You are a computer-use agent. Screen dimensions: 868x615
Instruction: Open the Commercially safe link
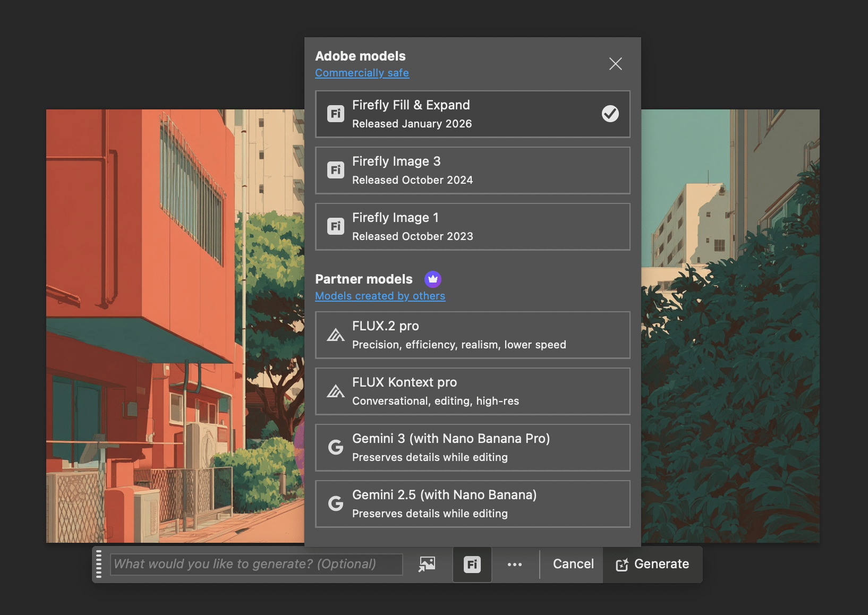coord(362,73)
